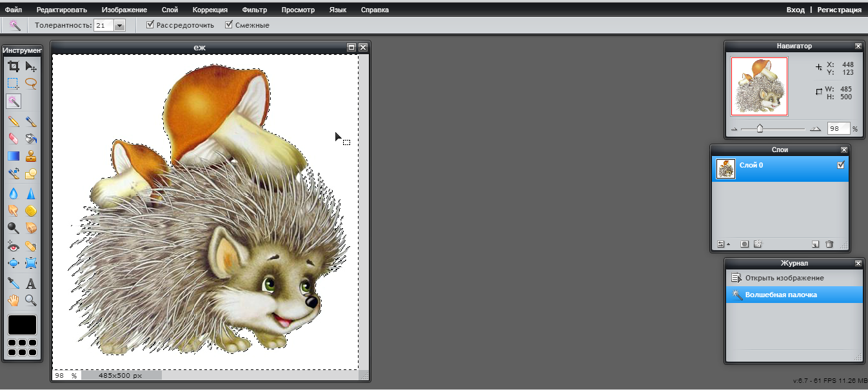The image size is (868, 390).
Task: Click the canvas zoom field at window bottom
Action: point(61,375)
